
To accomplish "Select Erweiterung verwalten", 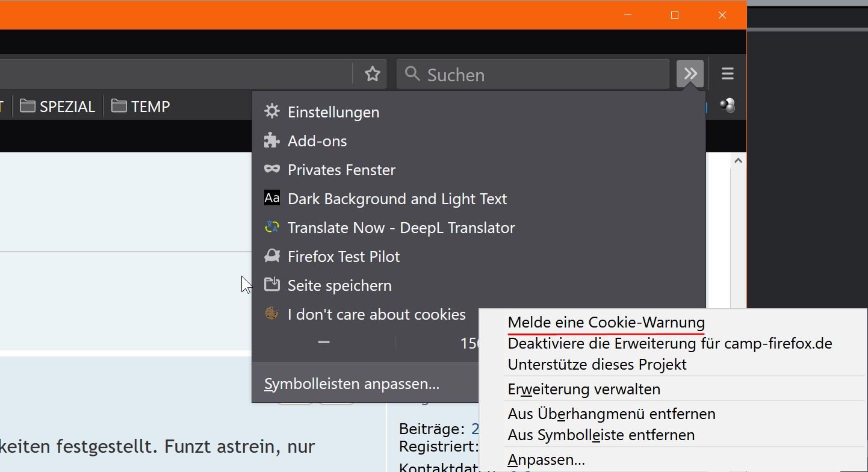I will tap(584, 390).
